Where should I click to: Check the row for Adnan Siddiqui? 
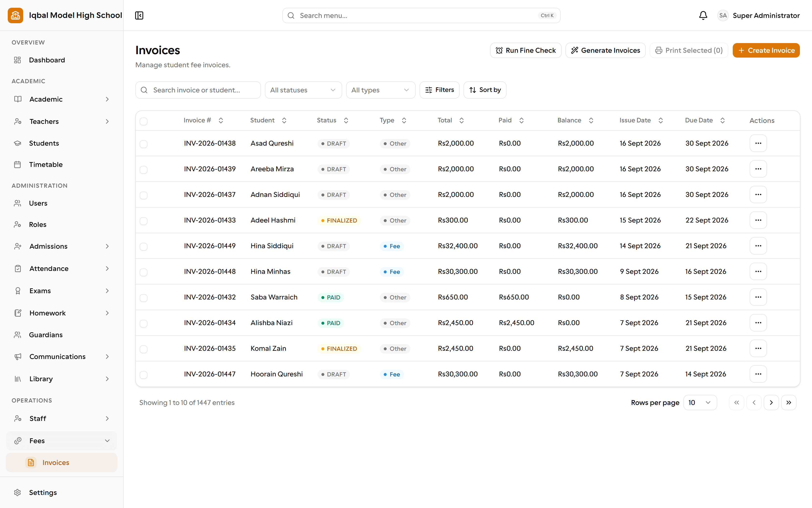(x=144, y=195)
